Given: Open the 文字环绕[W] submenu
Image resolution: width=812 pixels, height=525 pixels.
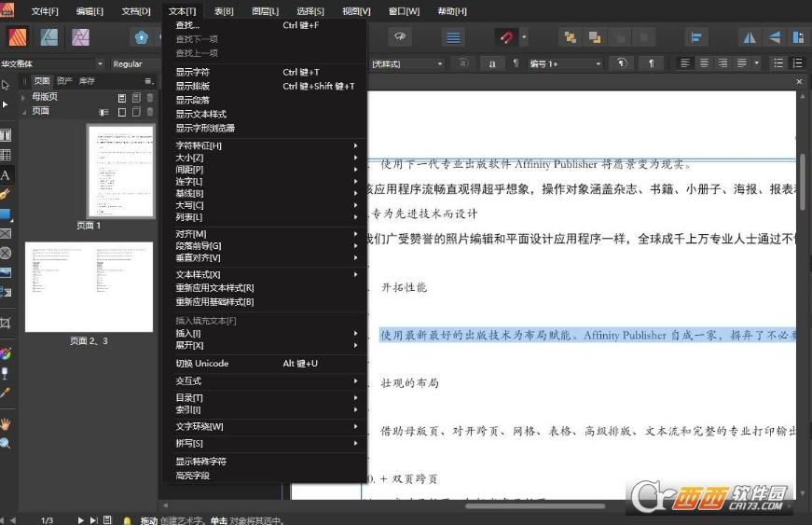Looking at the screenshot, I should tap(265, 427).
